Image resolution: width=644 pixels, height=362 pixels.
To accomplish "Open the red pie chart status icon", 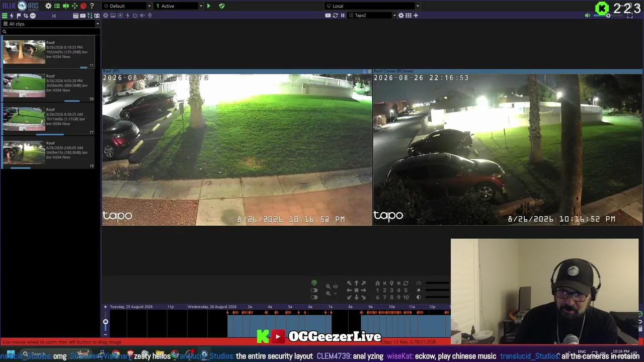I will point(83,6).
